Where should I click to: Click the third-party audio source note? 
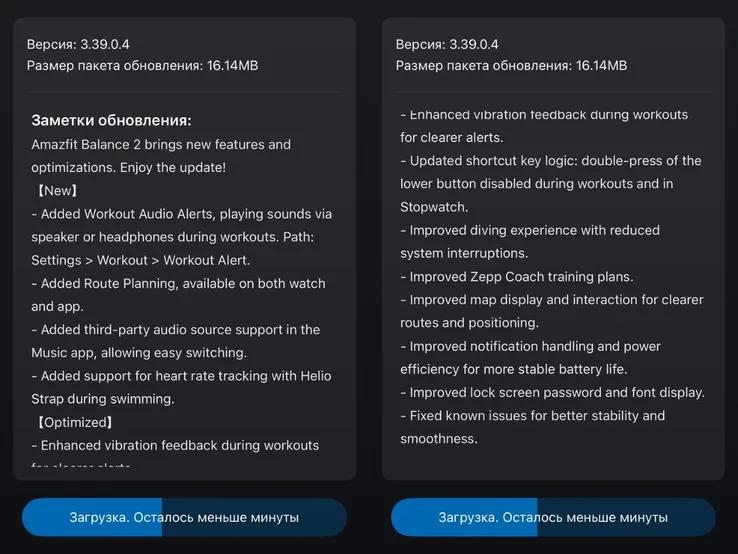click(x=175, y=340)
